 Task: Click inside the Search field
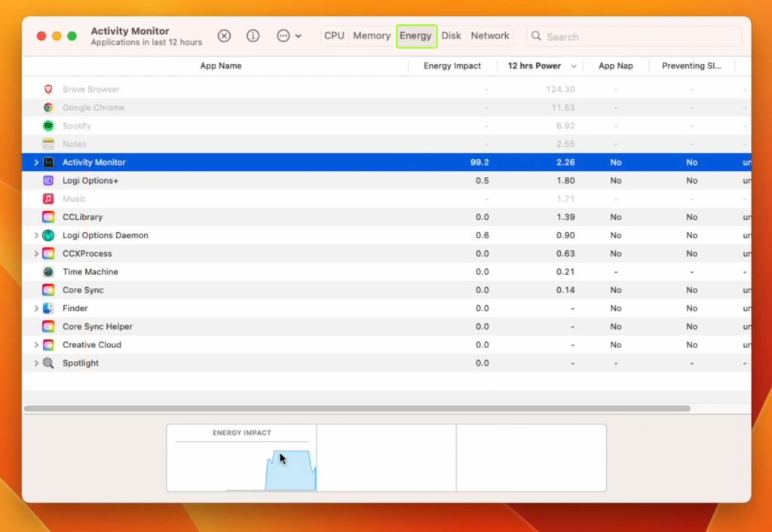tap(633, 36)
